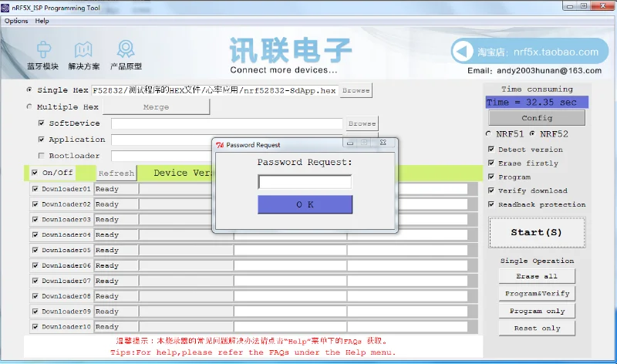Uncheck Downloader06 checkbox

(x=35, y=265)
